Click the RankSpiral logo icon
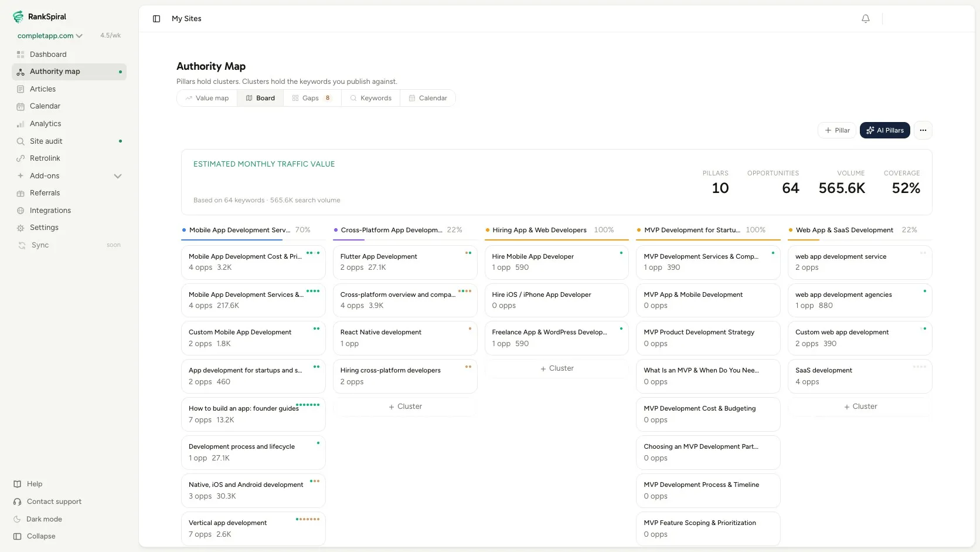This screenshot has width=980, height=552. click(x=18, y=16)
